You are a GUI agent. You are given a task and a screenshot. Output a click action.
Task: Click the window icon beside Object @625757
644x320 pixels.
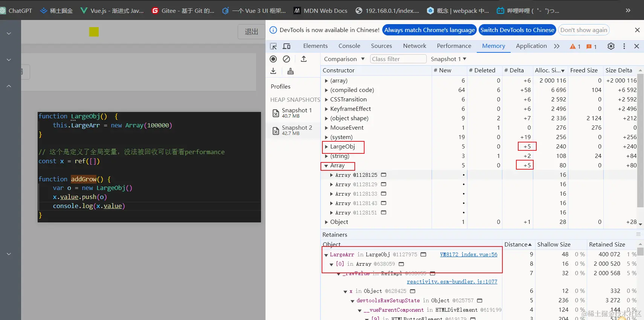coord(479,300)
